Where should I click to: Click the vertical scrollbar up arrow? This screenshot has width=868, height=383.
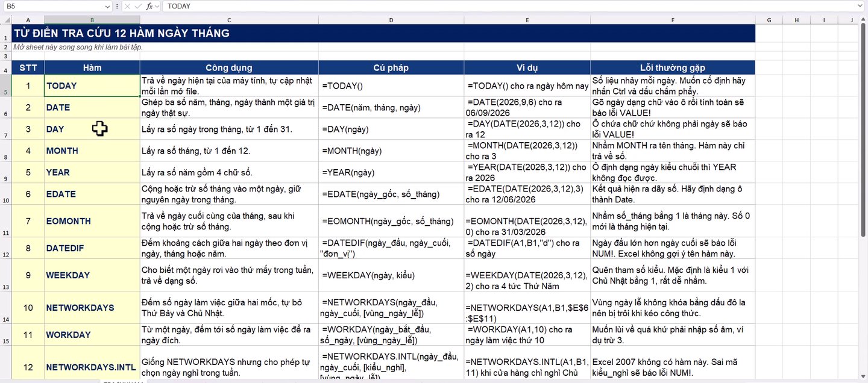click(x=864, y=20)
